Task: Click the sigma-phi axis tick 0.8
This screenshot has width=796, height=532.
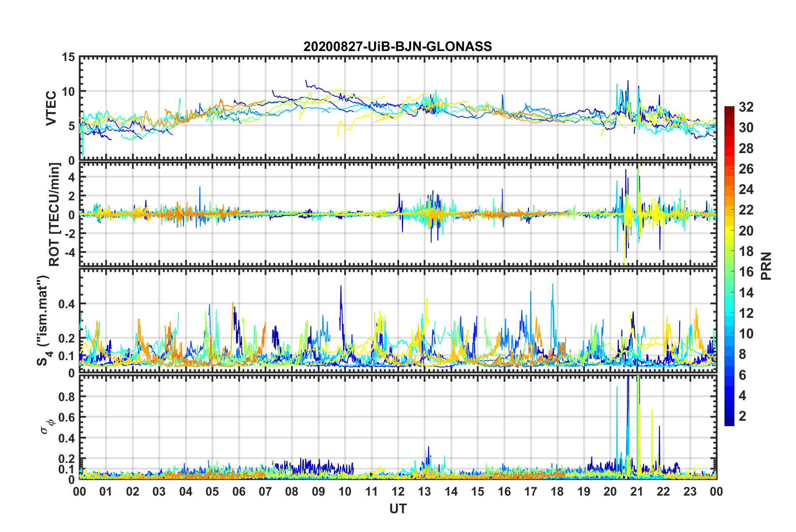Action: click(x=67, y=396)
